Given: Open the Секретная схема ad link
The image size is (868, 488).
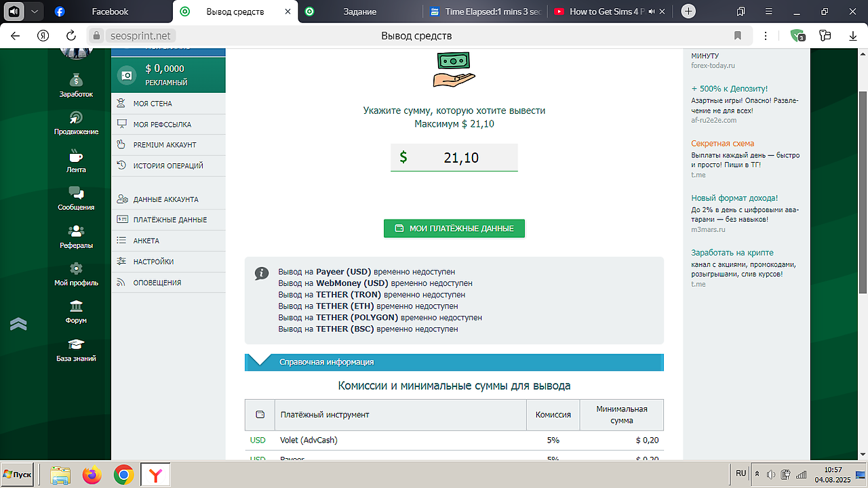Looking at the screenshot, I should [x=722, y=144].
